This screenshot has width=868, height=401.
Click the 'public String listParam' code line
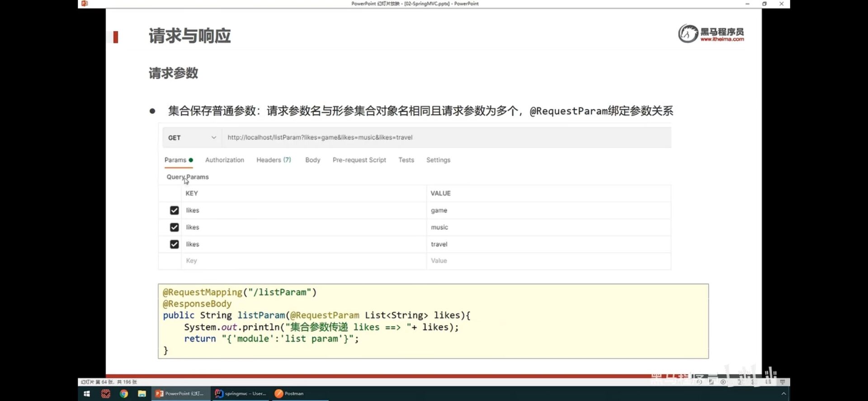(x=316, y=315)
